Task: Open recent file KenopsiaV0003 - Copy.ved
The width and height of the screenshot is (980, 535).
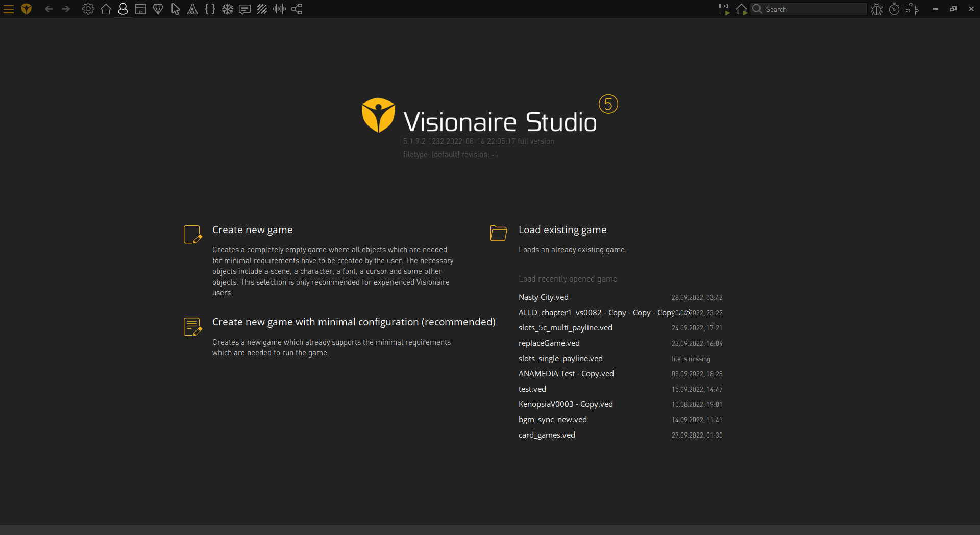Action: 566,404
